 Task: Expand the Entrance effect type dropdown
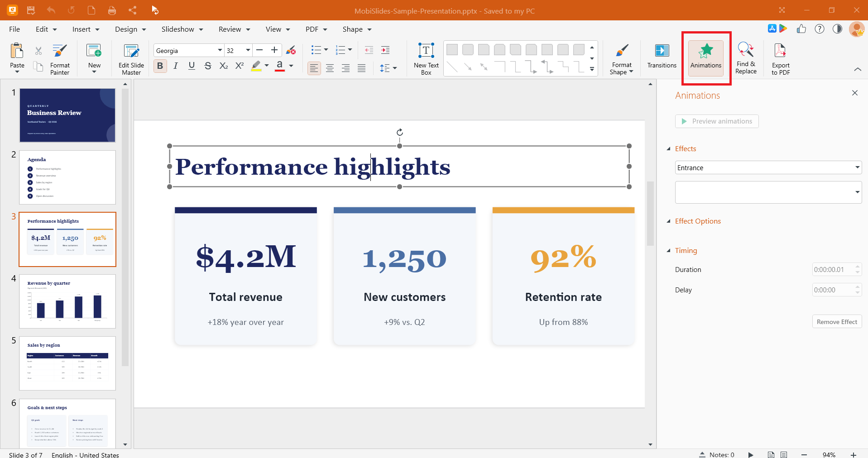click(768, 167)
